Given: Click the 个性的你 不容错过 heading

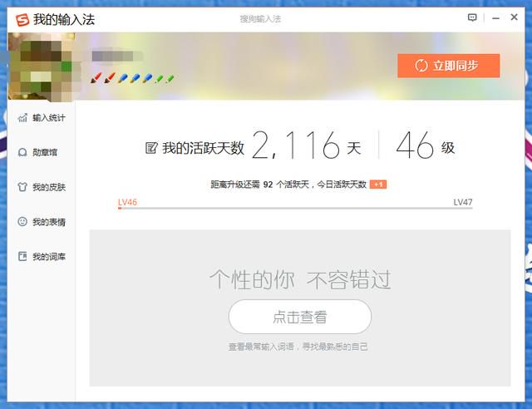Looking at the screenshot, I should coord(300,279).
